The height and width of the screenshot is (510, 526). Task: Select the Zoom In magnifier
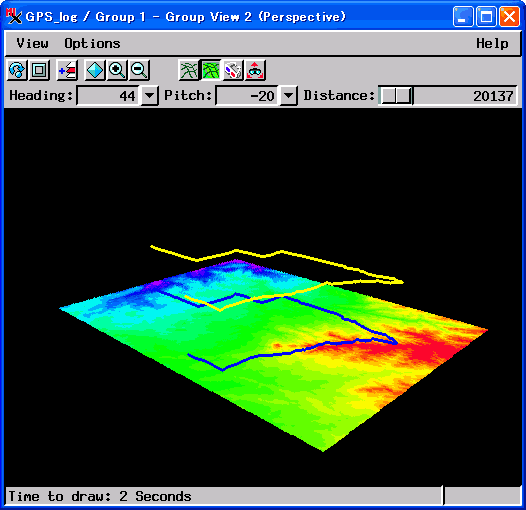(x=117, y=70)
